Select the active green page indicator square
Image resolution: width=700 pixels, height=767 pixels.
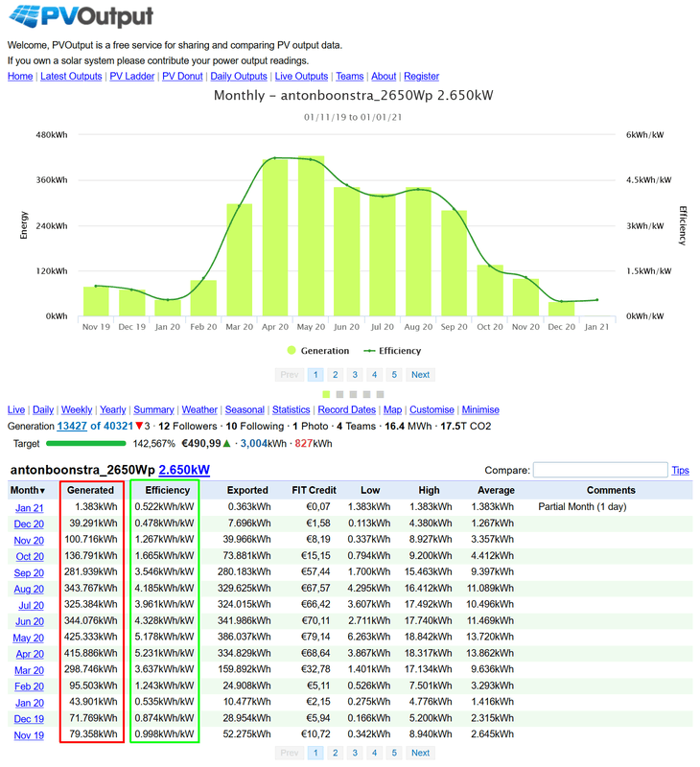pyautogui.click(x=326, y=394)
